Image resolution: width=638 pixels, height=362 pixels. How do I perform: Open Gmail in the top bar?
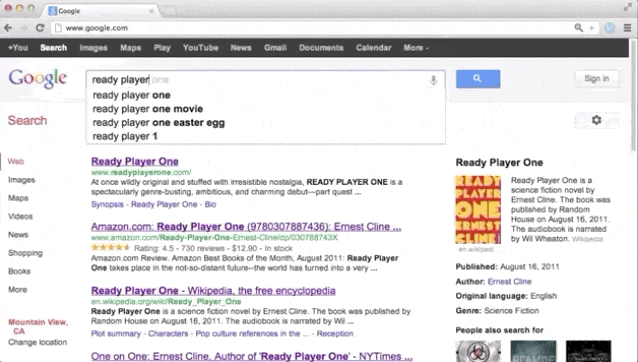coord(275,48)
